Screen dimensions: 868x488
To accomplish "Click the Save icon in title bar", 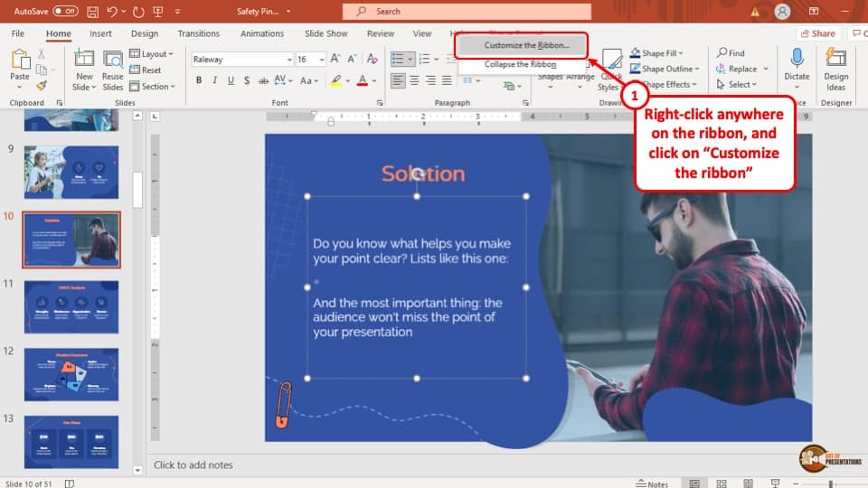I will [x=92, y=11].
